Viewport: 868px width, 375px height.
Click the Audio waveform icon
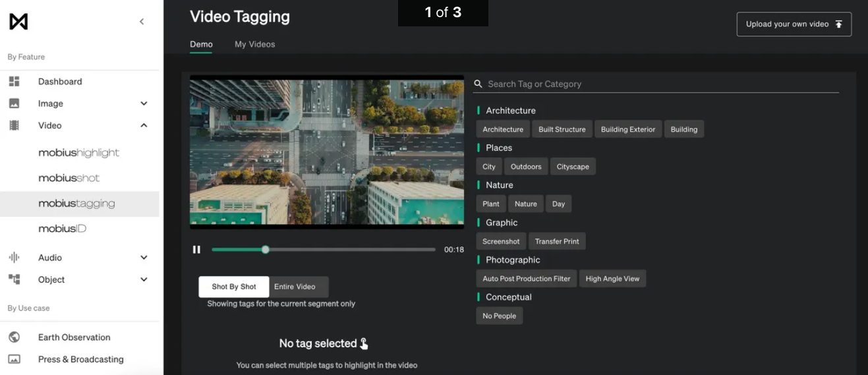click(14, 258)
